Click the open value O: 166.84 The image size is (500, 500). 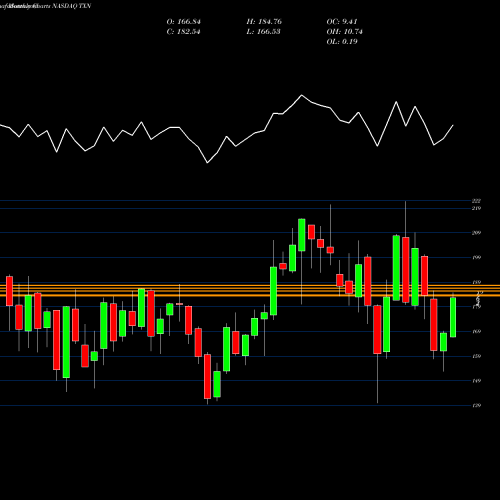tap(184, 22)
